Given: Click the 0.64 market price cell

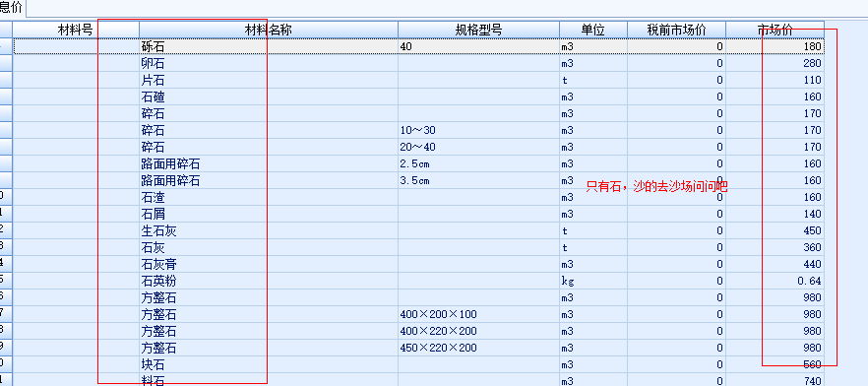Looking at the screenshot, I should point(775,282).
